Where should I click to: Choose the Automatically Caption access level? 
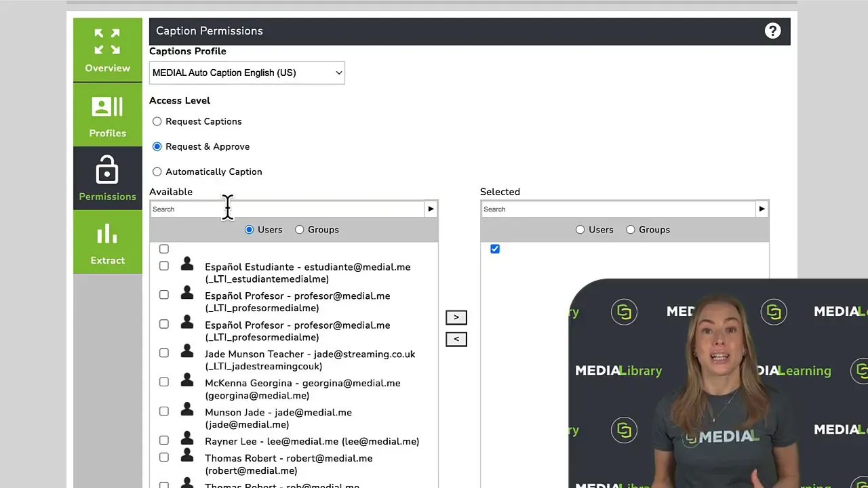[x=157, y=171]
